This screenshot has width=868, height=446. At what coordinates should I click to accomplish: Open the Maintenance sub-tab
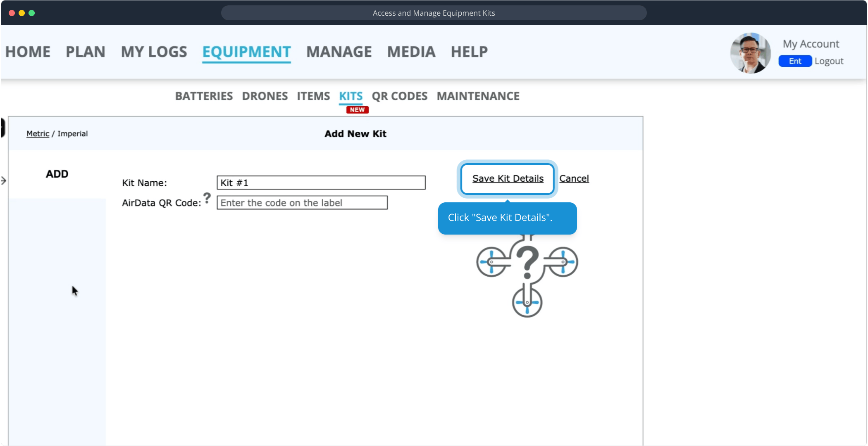(x=478, y=96)
